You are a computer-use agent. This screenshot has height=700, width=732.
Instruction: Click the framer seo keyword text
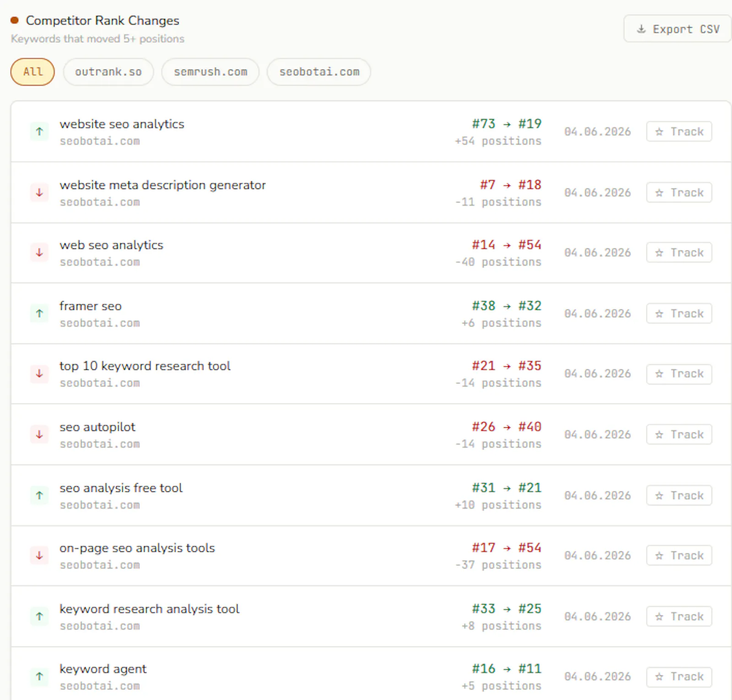click(x=91, y=306)
